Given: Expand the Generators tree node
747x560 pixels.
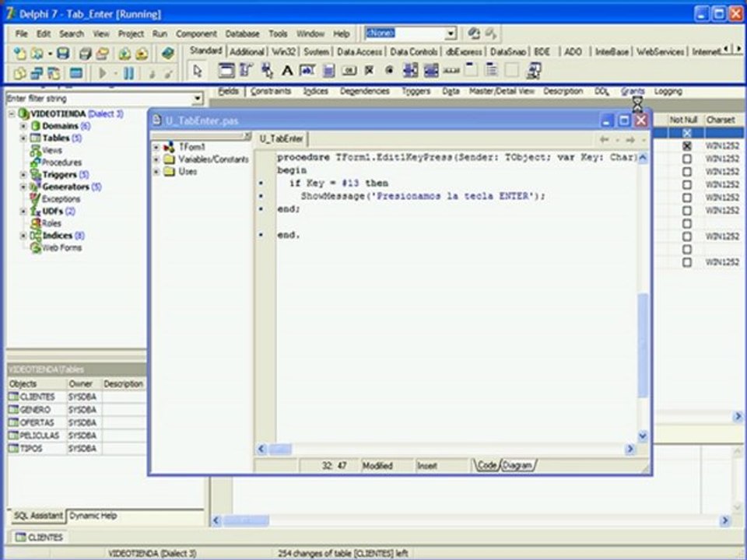Looking at the screenshot, I should coord(23,187).
